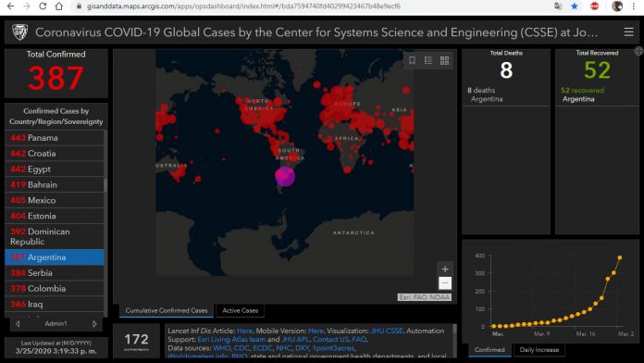Open the Lancet article Here link
644x363 pixels.
click(245, 331)
